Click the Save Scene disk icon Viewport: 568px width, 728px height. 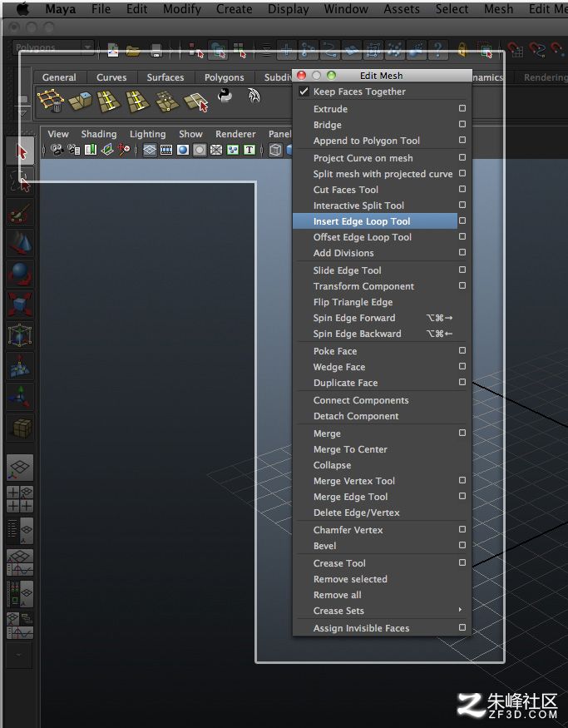pyautogui.click(x=156, y=50)
